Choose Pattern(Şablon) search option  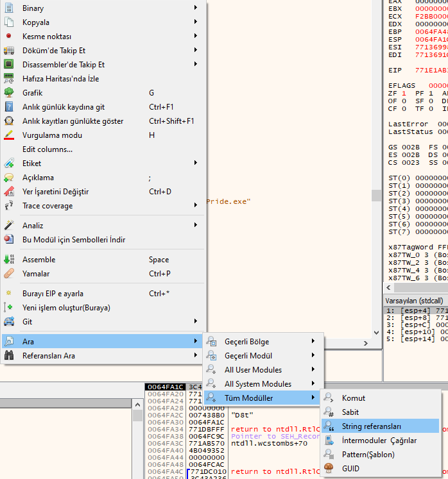(380, 454)
